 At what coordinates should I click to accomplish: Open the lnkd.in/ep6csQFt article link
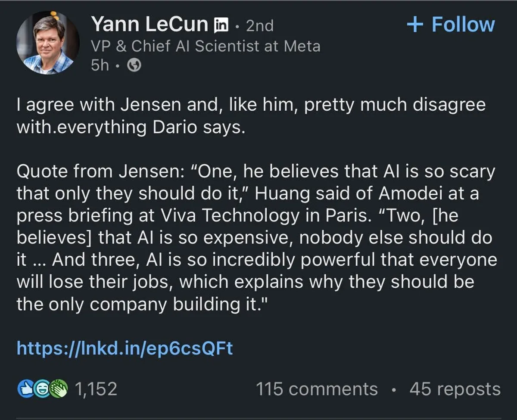[x=125, y=348]
